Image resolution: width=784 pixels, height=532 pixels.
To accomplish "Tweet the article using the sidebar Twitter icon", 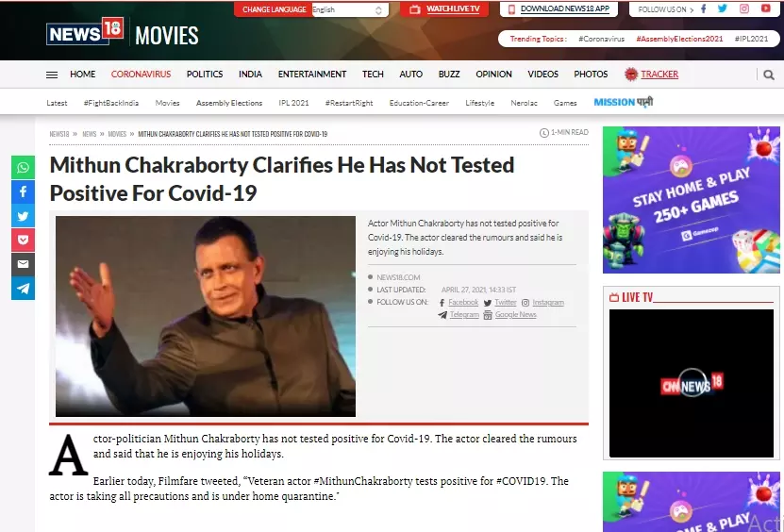I will click(23, 216).
